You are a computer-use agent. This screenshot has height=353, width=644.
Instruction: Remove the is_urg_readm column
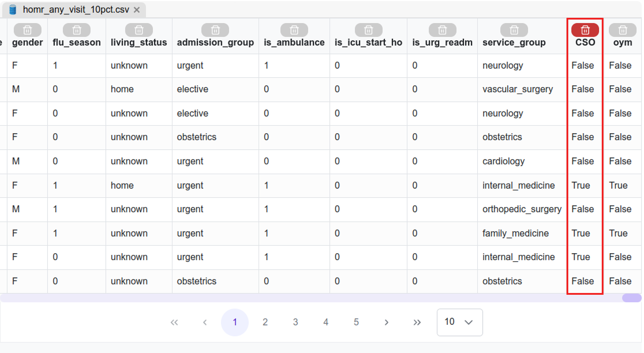[x=442, y=30]
